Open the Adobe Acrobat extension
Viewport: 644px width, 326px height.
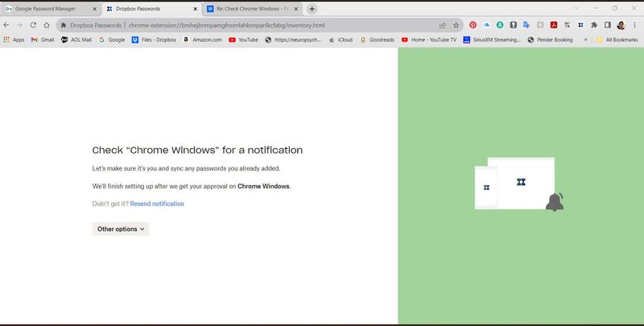554,25
